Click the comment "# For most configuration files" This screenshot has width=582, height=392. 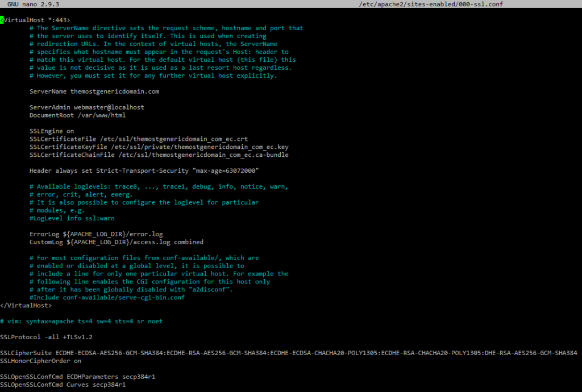click(x=144, y=258)
